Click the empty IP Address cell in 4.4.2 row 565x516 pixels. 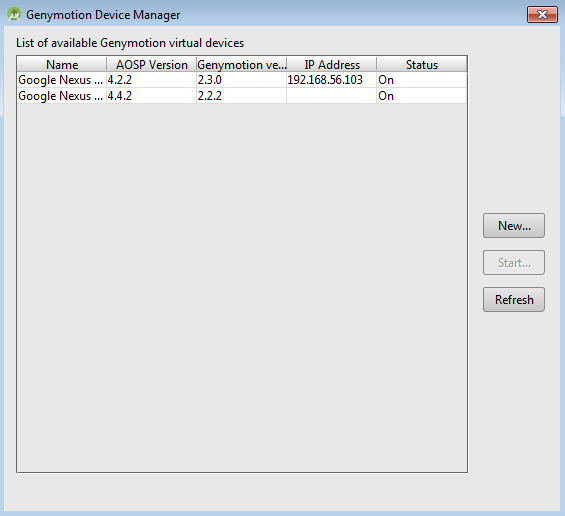coord(332,96)
